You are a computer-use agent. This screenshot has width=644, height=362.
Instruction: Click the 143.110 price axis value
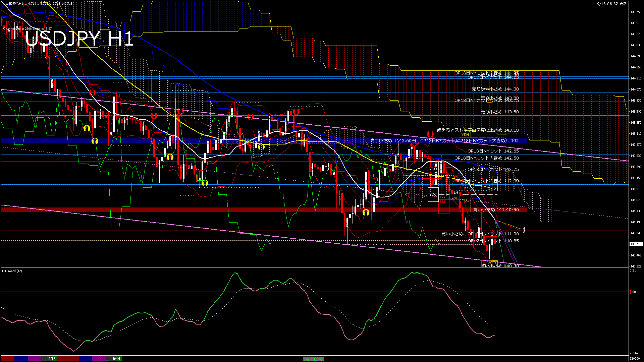636,134
